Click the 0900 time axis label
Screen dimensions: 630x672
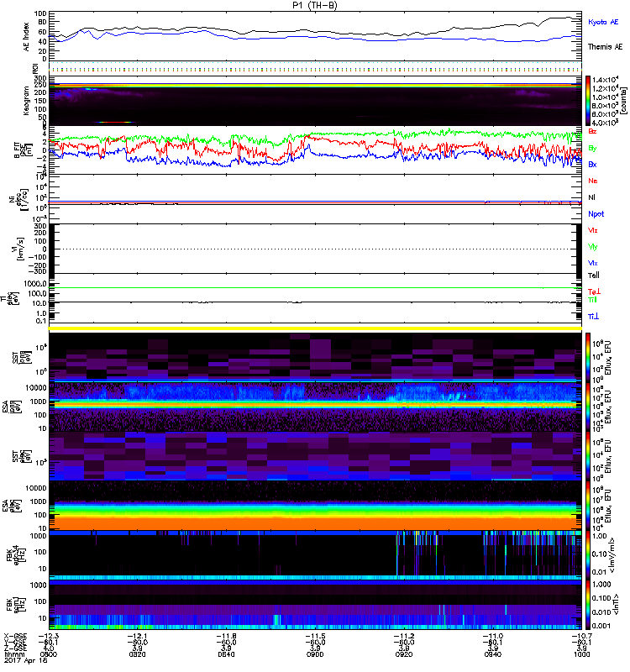pyautogui.click(x=315, y=654)
